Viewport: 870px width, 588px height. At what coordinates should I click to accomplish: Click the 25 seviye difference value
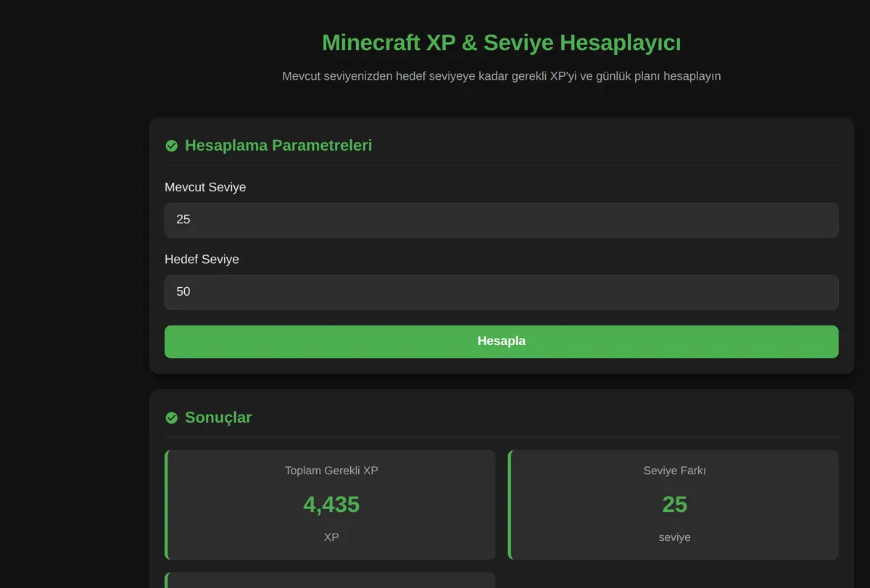point(674,504)
